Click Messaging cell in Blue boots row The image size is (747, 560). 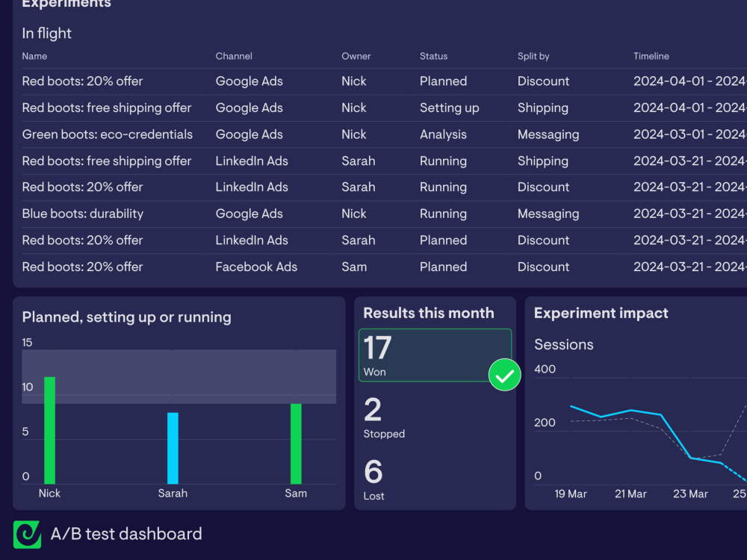point(548,214)
